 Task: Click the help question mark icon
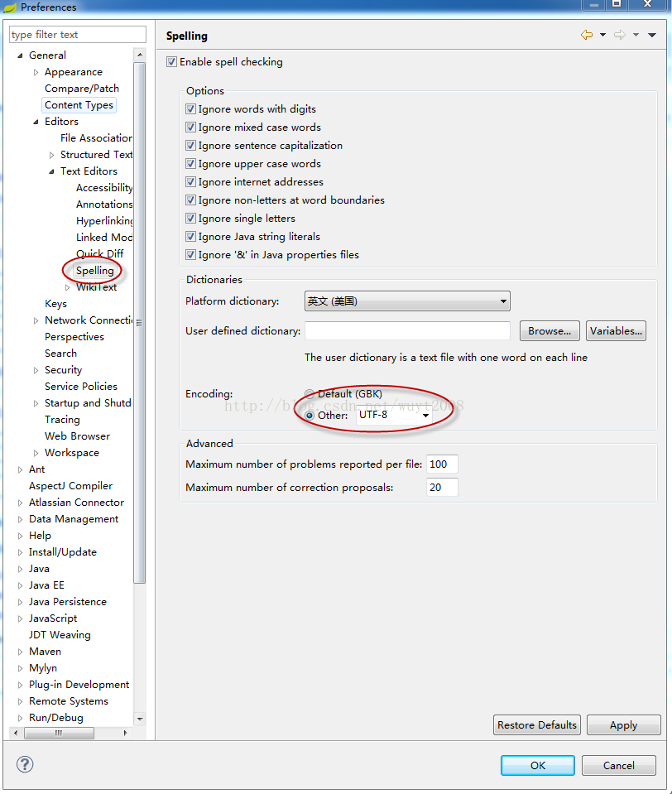25,765
